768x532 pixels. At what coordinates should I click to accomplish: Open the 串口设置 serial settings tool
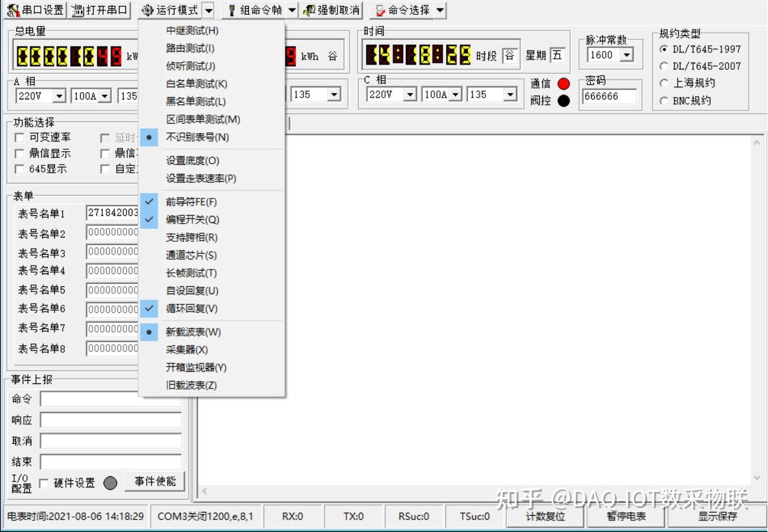click(34, 10)
